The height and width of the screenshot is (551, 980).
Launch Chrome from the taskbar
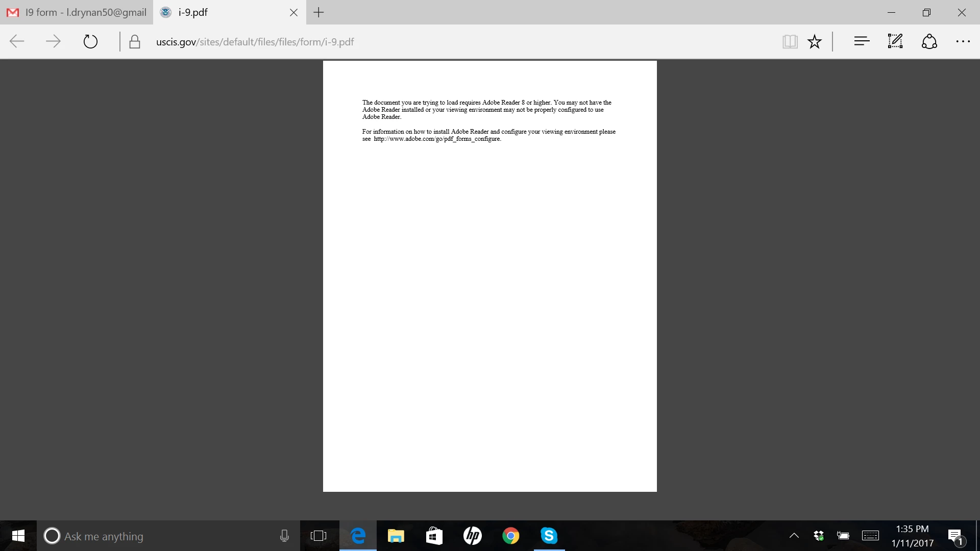pos(510,536)
